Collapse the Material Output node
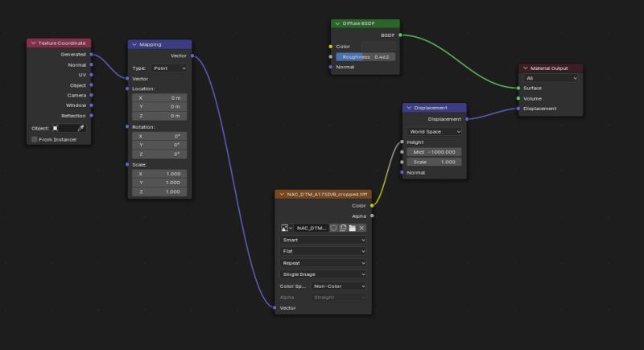 point(526,68)
